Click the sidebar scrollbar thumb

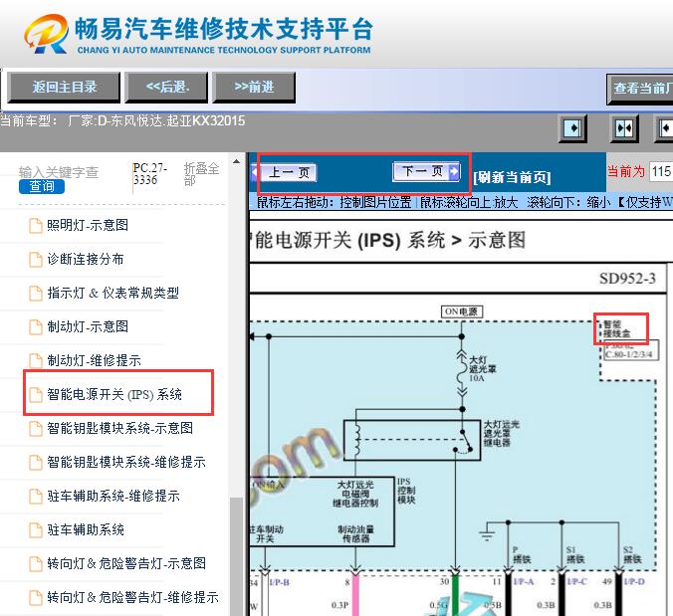236,556
